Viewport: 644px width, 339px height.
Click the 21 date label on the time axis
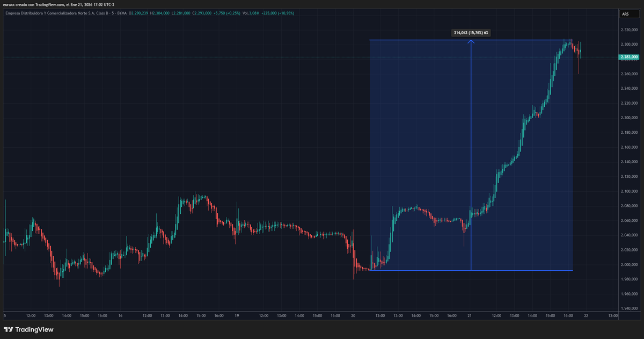tap(469, 316)
